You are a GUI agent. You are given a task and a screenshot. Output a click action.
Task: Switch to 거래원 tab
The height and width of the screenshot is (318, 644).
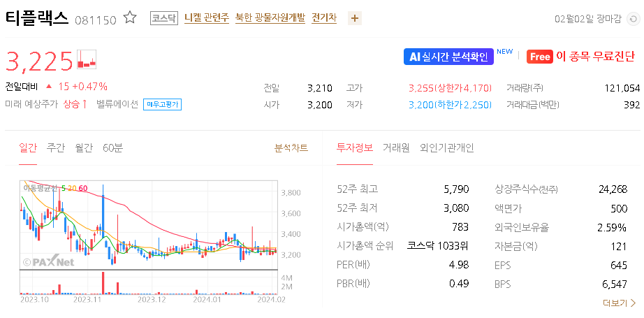click(x=396, y=148)
